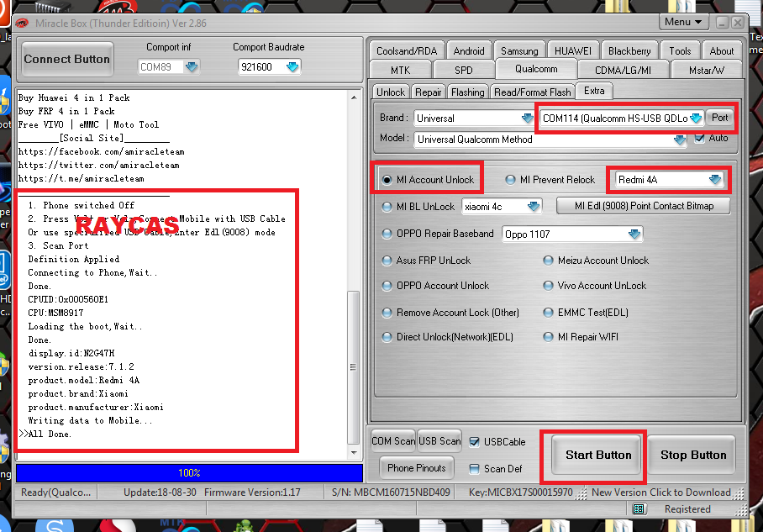
Task: Select Direct Unlock(Network)(EDL) option
Action: pos(387,337)
